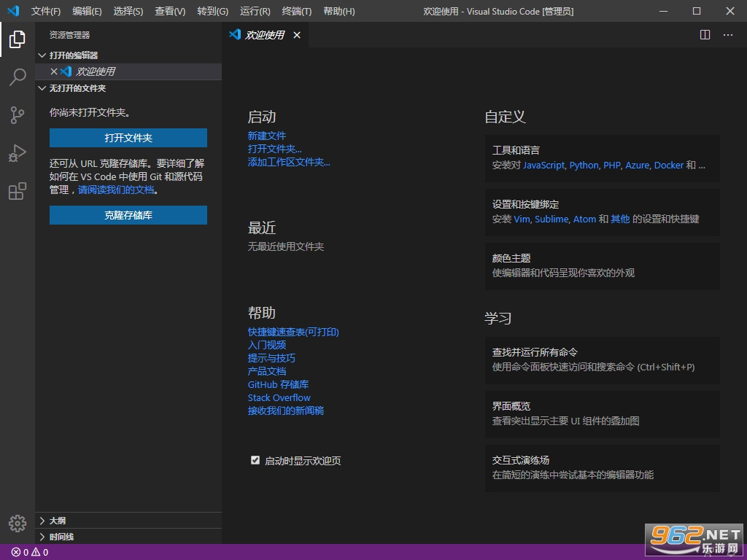Image resolution: width=747 pixels, height=560 pixels.
Task: Open 快捷键速查表(可打印) link
Action: point(293,332)
